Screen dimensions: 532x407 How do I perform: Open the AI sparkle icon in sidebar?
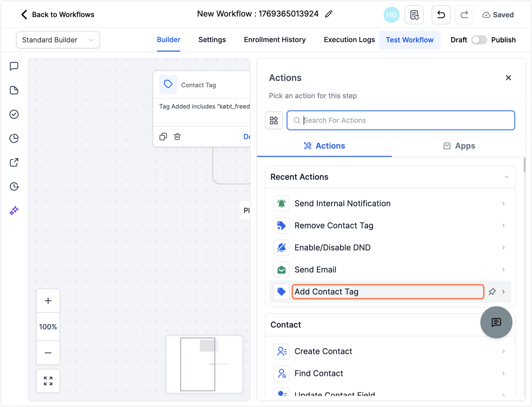coord(14,210)
